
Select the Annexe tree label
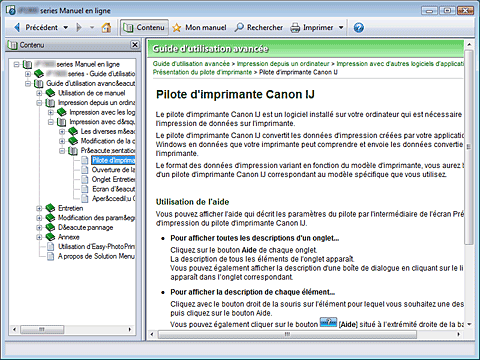(69, 237)
